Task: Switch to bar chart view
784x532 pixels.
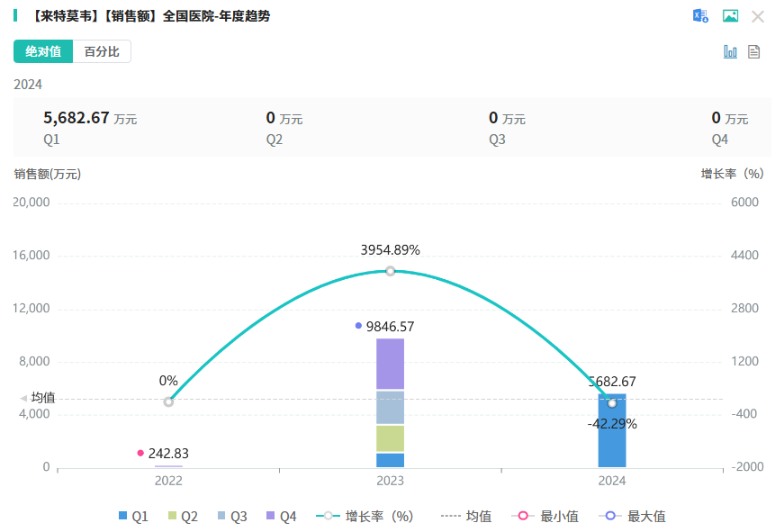Action: click(730, 52)
